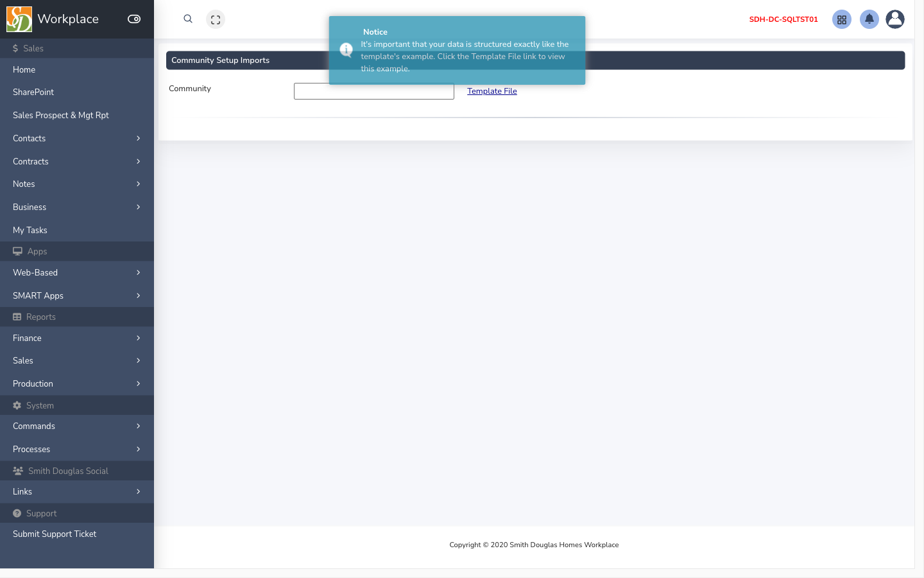Click the Copyright 2020 footer text
This screenshot has height=578, width=924.
[534, 545]
